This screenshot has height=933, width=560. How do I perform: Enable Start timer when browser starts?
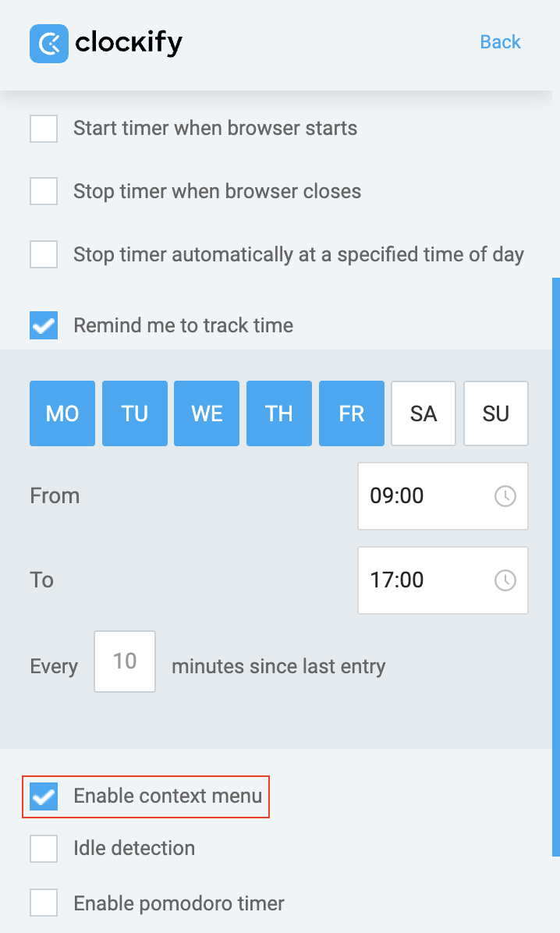[44, 129]
